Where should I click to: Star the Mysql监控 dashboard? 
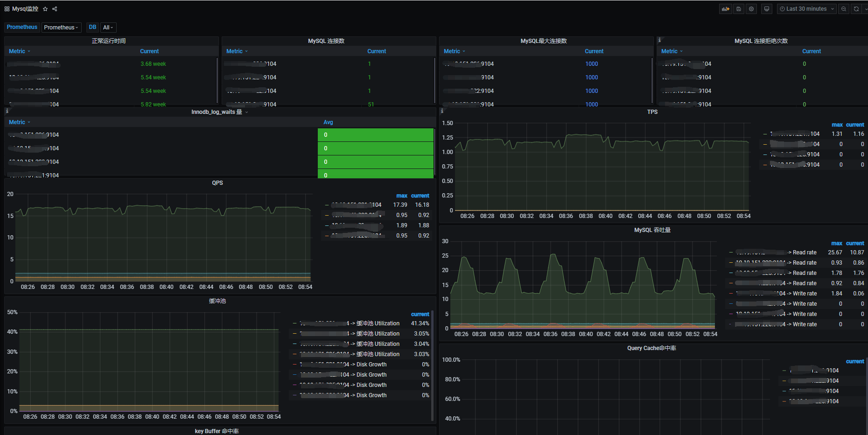[x=45, y=9]
